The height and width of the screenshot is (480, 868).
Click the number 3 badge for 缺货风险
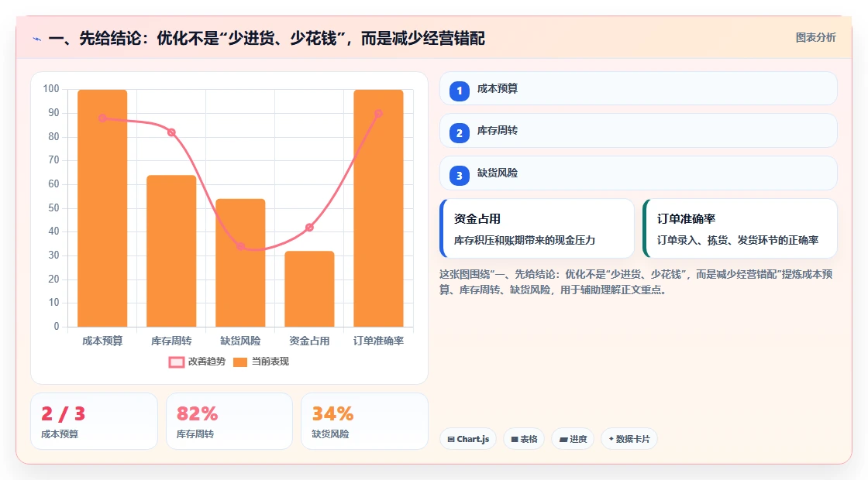coord(459,176)
